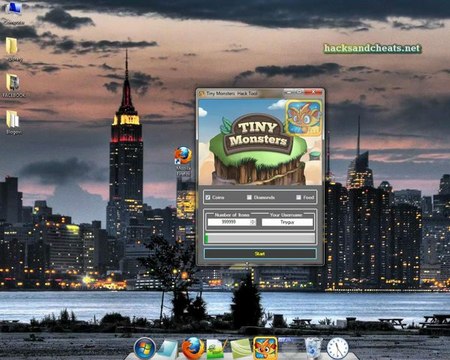Open the Recycle Bin in dock
This screenshot has width=450, height=360.
click(314, 348)
